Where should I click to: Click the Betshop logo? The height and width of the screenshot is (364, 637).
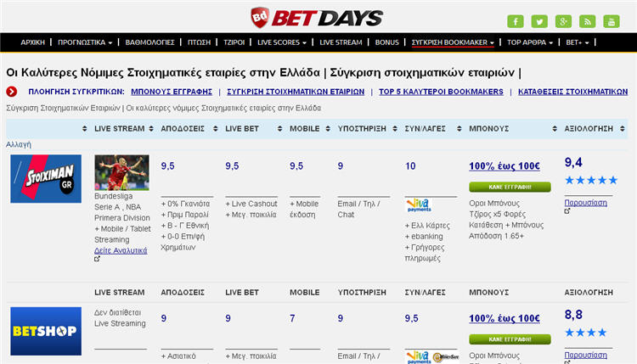pos(46,331)
